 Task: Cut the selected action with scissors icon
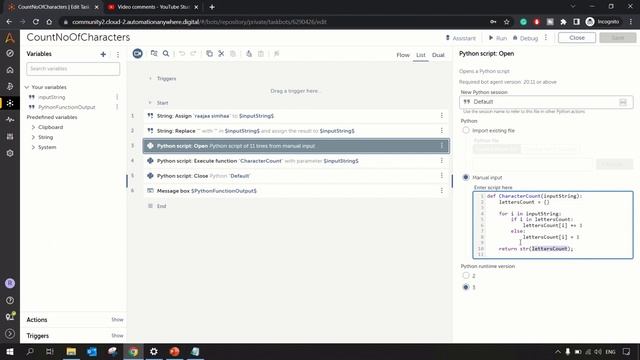tap(221, 53)
